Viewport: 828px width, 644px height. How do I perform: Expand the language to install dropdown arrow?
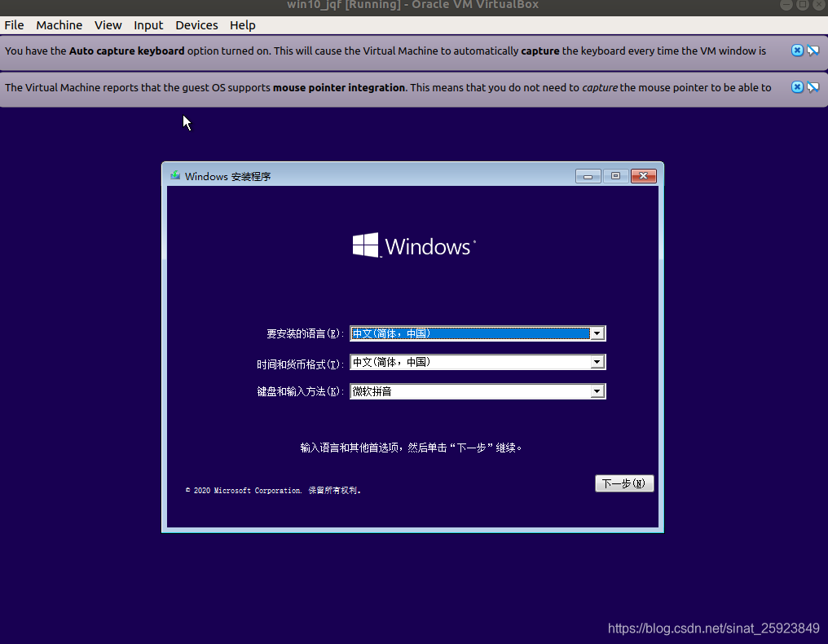coord(597,333)
